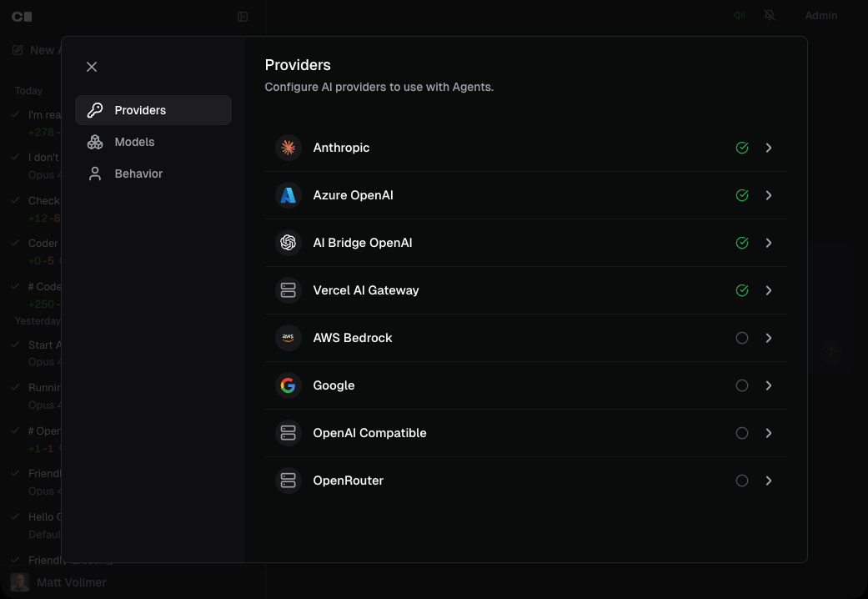Click the Google logo icon
This screenshot has width=868, height=599.
tap(288, 385)
